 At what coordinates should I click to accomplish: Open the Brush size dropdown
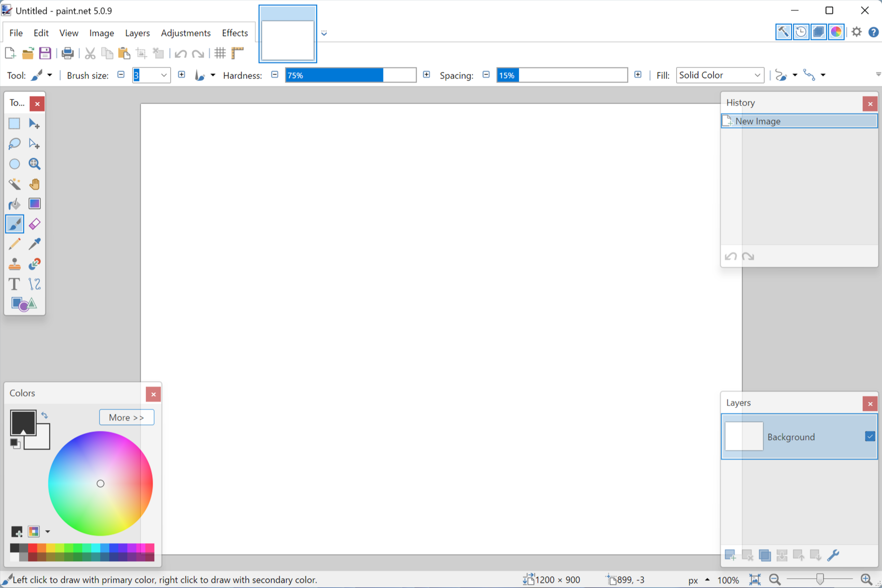tap(164, 75)
